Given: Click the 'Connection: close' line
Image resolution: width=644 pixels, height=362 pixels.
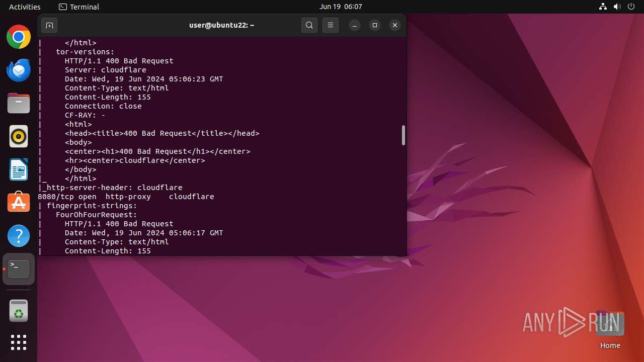Looking at the screenshot, I should click(103, 106).
